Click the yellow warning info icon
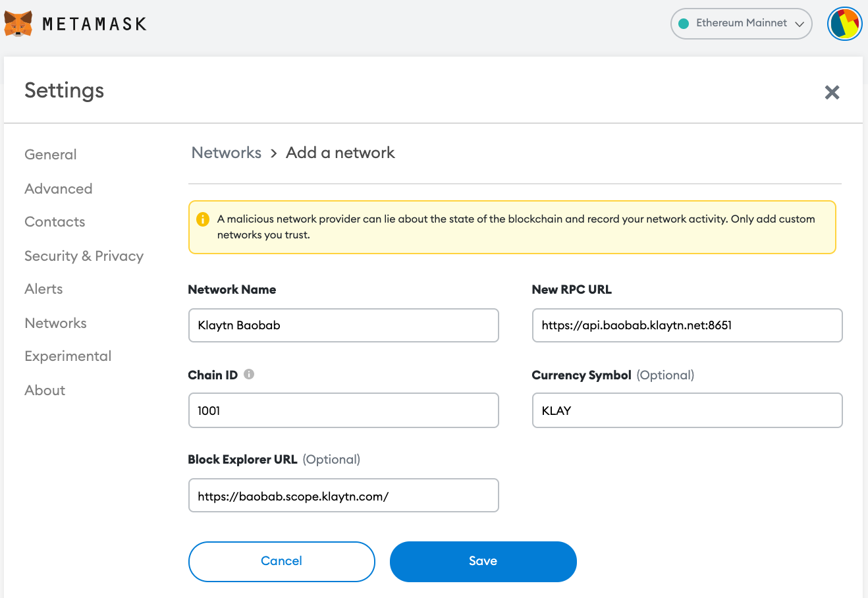 coord(203,219)
